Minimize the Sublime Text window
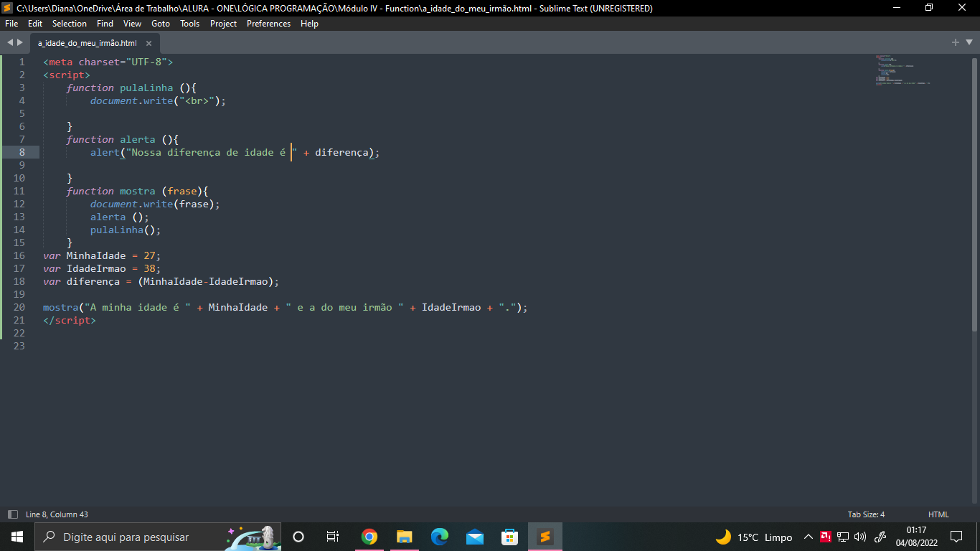Viewport: 980px width, 551px height. 896,8
